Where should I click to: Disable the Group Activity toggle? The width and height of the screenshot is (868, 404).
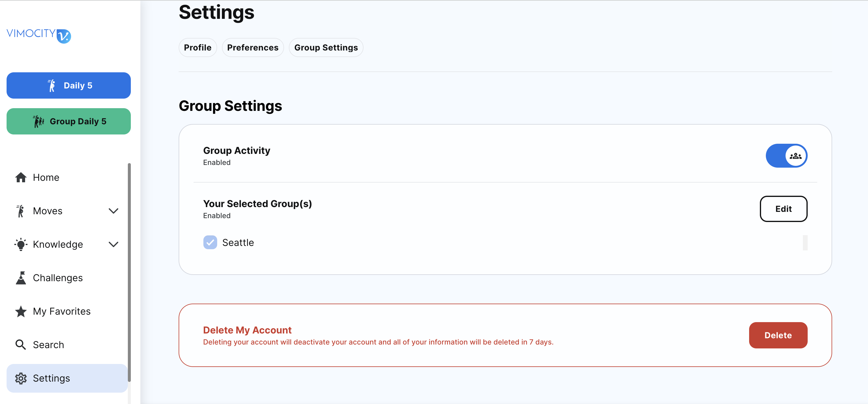[x=786, y=156]
